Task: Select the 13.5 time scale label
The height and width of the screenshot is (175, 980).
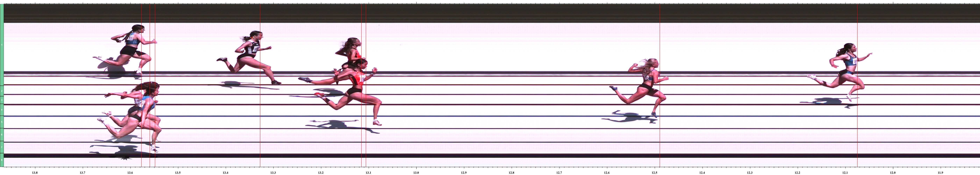Action: tap(178, 173)
